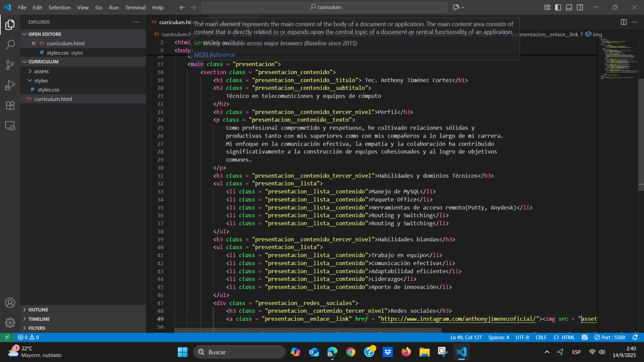Toggle the bottom Panel visibility
The height and width of the screenshot is (362, 644).
569,7
